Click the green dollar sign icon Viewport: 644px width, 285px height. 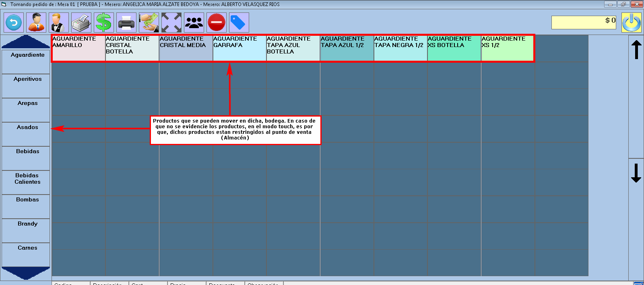[x=104, y=23]
